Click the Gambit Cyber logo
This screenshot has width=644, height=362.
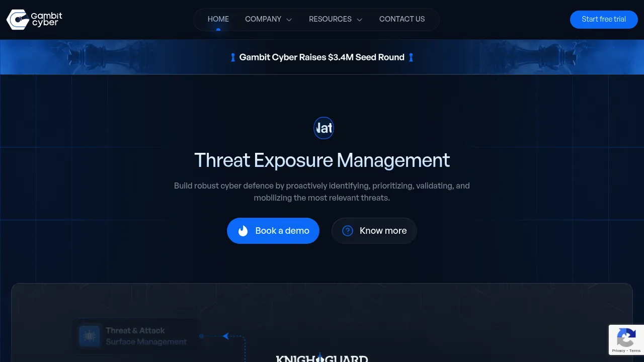34,20
